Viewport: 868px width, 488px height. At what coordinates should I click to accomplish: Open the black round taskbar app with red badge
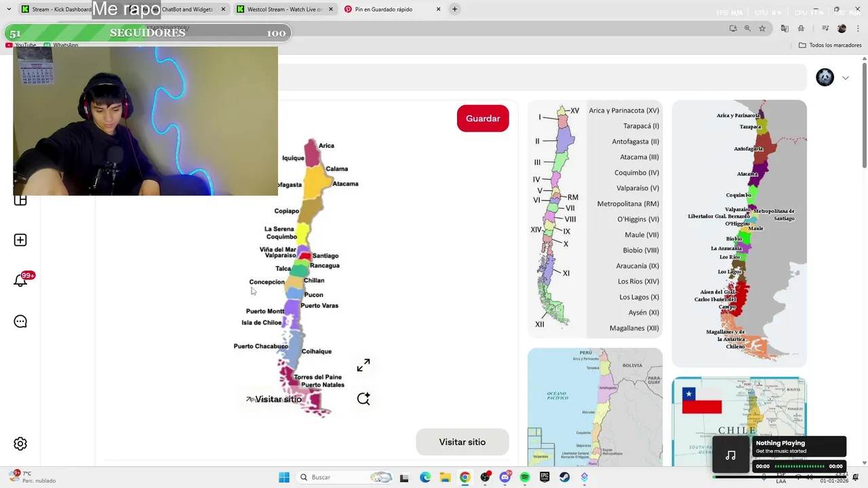tap(485, 477)
